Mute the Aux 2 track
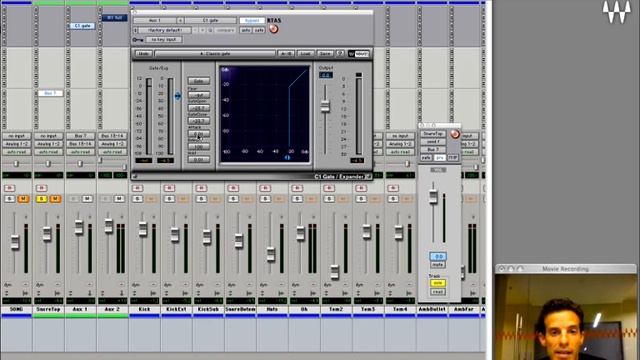 (119, 199)
